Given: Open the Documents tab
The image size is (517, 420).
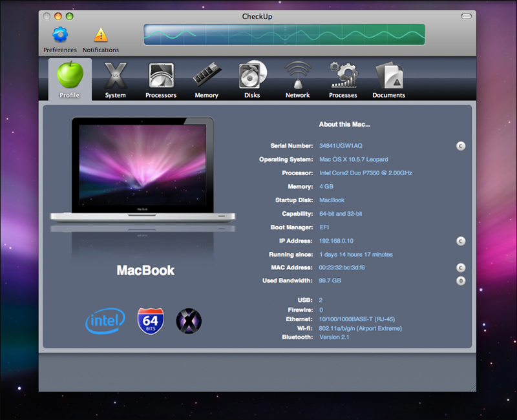Looking at the screenshot, I should point(389,80).
